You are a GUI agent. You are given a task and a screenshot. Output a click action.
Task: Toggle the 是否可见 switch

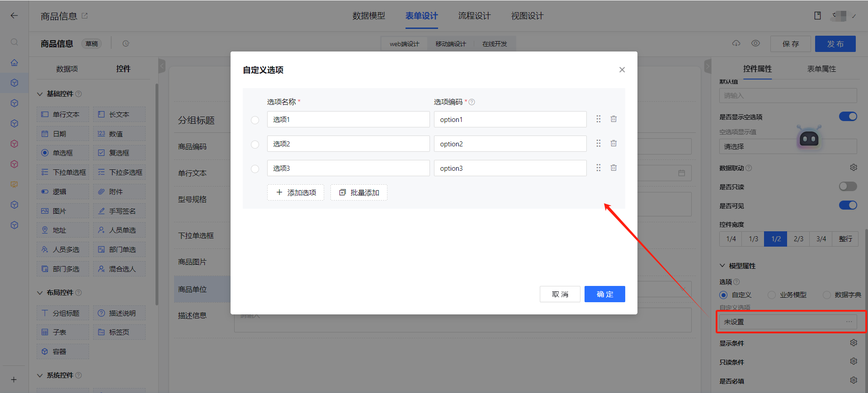(x=848, y=205)
